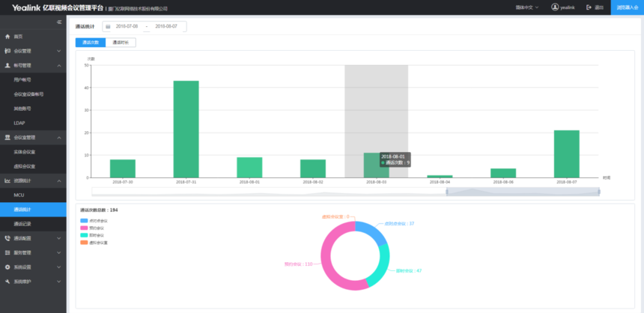This screenshot has height=313, width=644.
Task: Toggle the cyan 即时会议 legend item
Action: pos(84,235)
